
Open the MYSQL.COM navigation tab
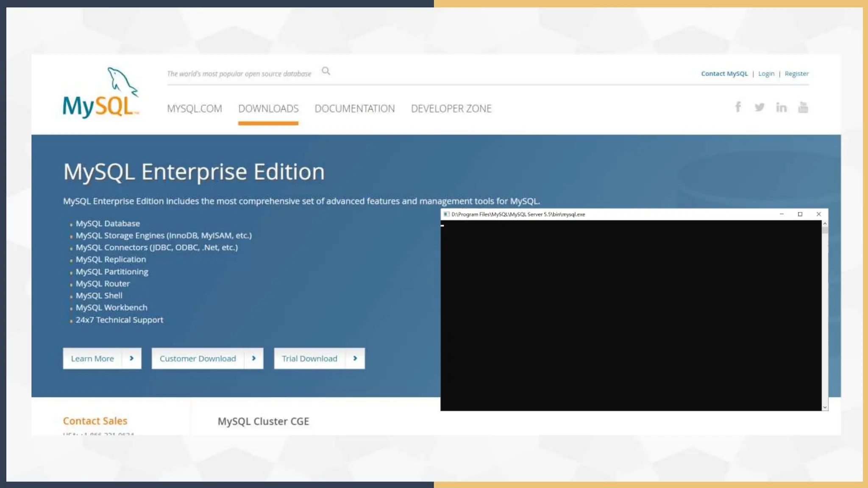click(195, 109)
